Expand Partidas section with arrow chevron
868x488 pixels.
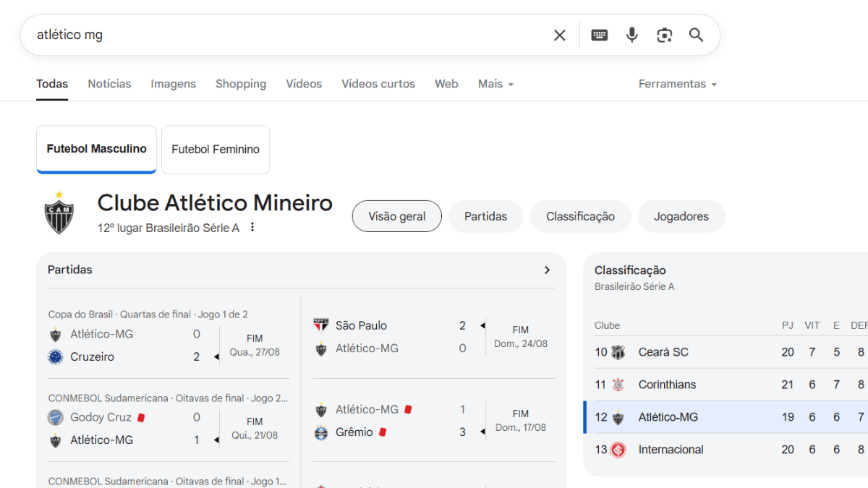click(x=547, y=270)
